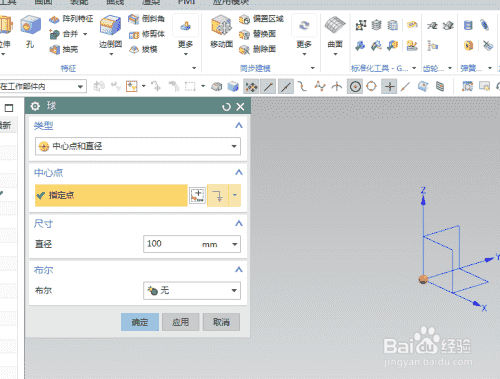The height and width of the screenshot is (379, 500).
Task: Toggle Enable Snap Point on selection bar
Action: (x=251, y=87)
